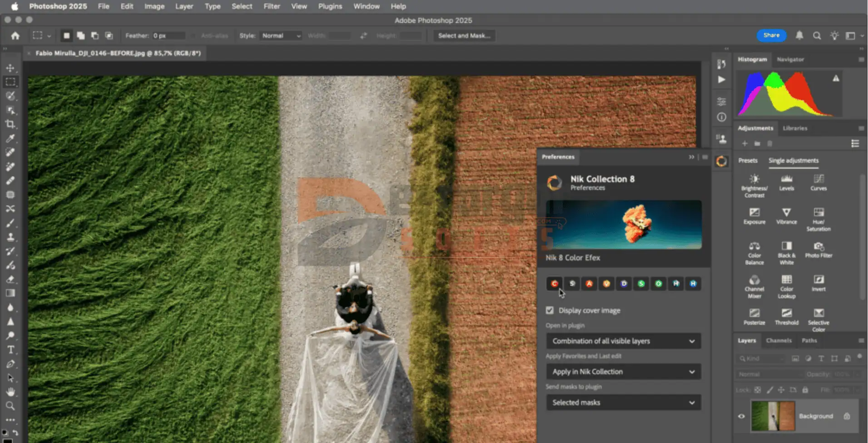Select the Move tool
Screen dimensions: 868x443
click(10, 68)
